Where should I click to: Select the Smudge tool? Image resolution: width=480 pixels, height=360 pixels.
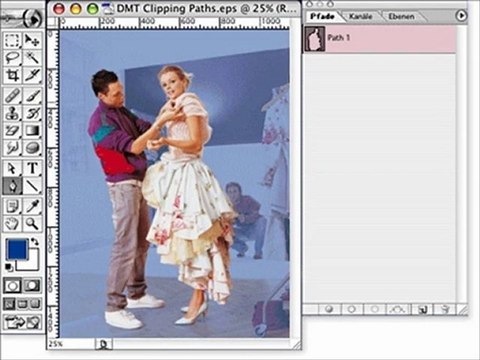[12, 148]
